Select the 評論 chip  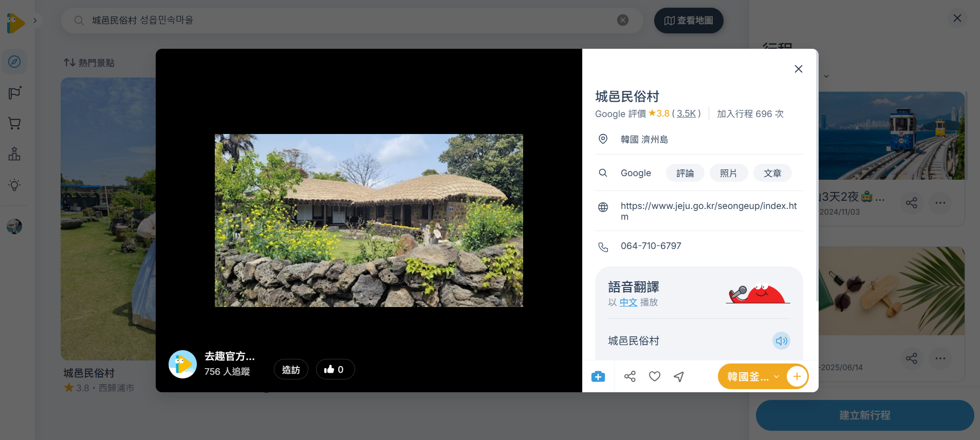(x=685, y=173)
